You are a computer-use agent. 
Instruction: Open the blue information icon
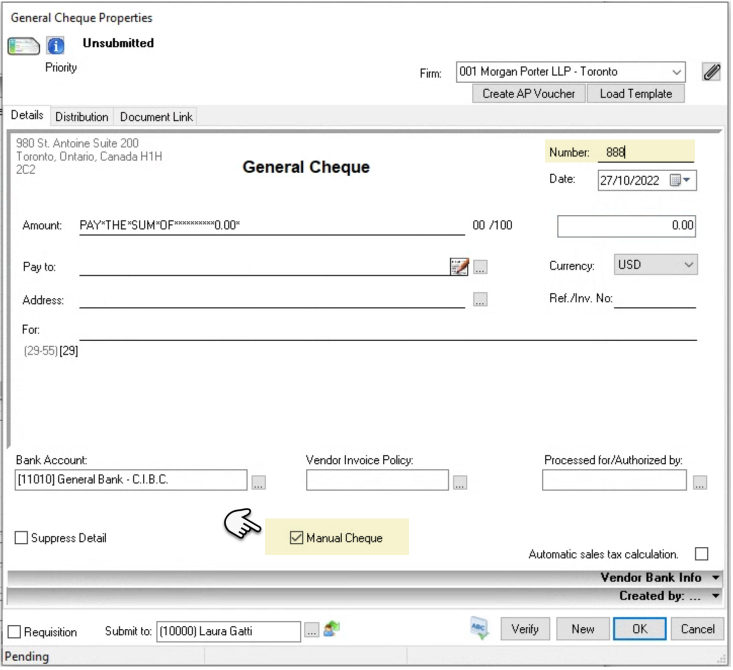[x=56, y=46]
